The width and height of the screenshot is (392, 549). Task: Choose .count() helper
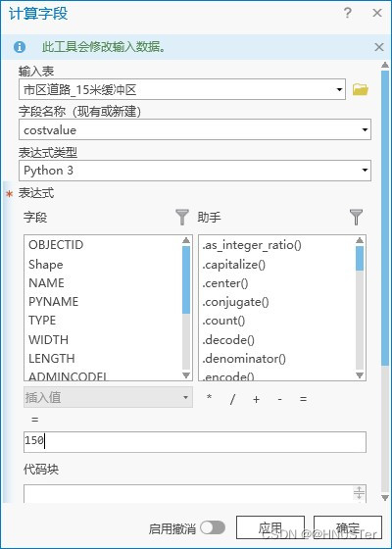click(223, 321)
